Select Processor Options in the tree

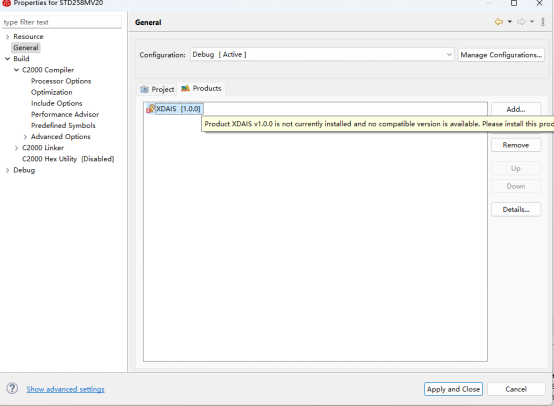61,81
